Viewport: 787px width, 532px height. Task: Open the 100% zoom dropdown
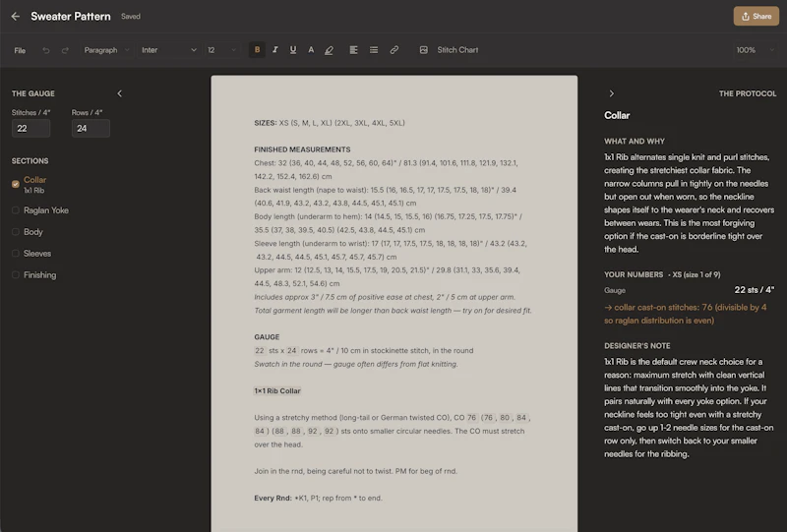pyautogui.click(x=755, y=50)
